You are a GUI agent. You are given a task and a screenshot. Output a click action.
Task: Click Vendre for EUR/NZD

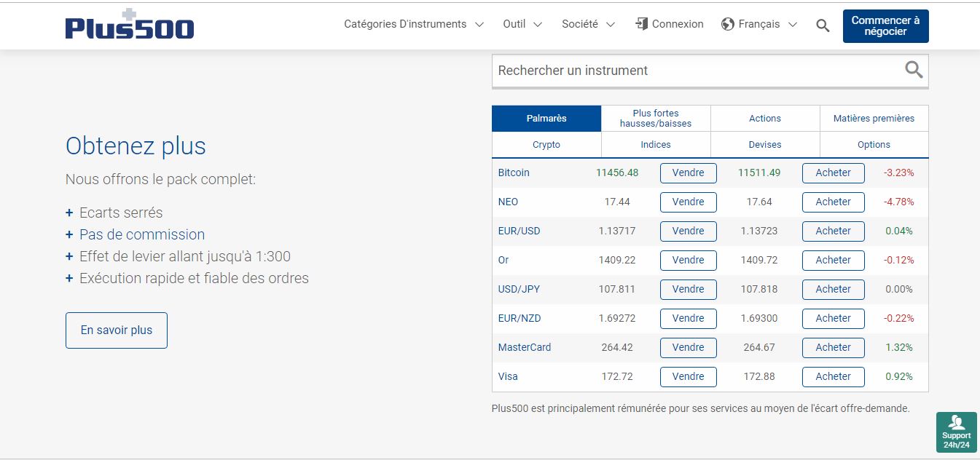[x=689, y=318]
